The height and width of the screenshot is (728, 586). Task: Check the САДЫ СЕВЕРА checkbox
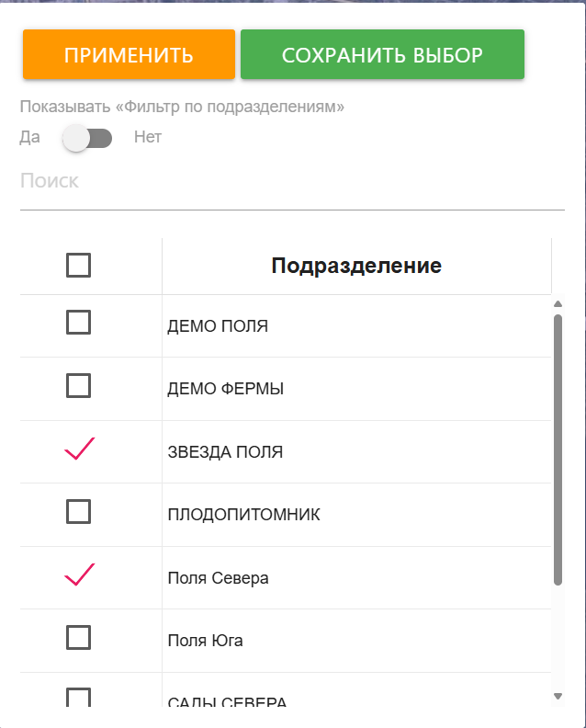79,699
